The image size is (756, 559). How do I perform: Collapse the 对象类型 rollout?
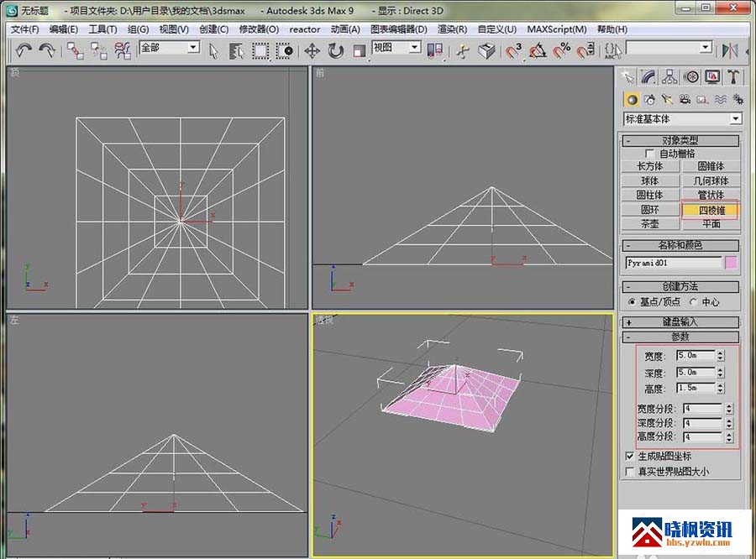[x=680, y=141]
